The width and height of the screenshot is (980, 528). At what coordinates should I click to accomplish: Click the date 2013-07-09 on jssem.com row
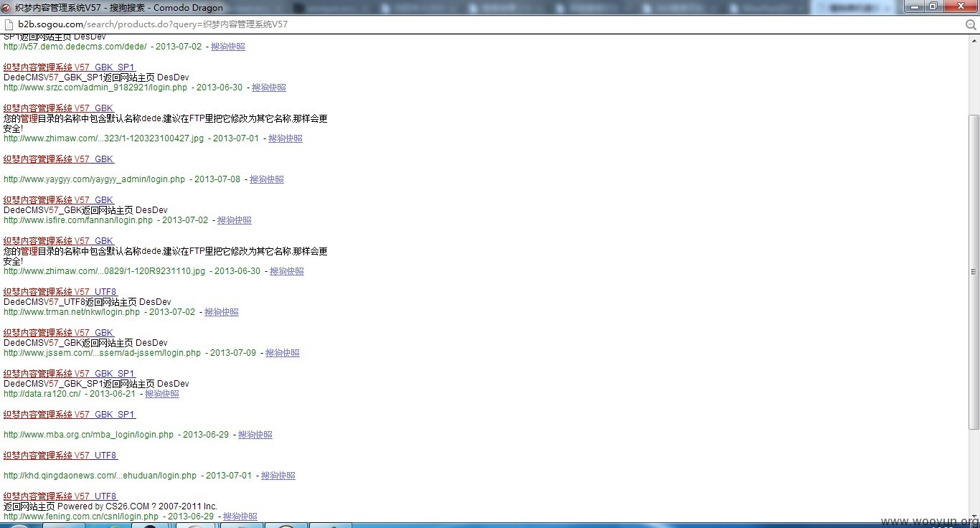[x=233, y=353]
